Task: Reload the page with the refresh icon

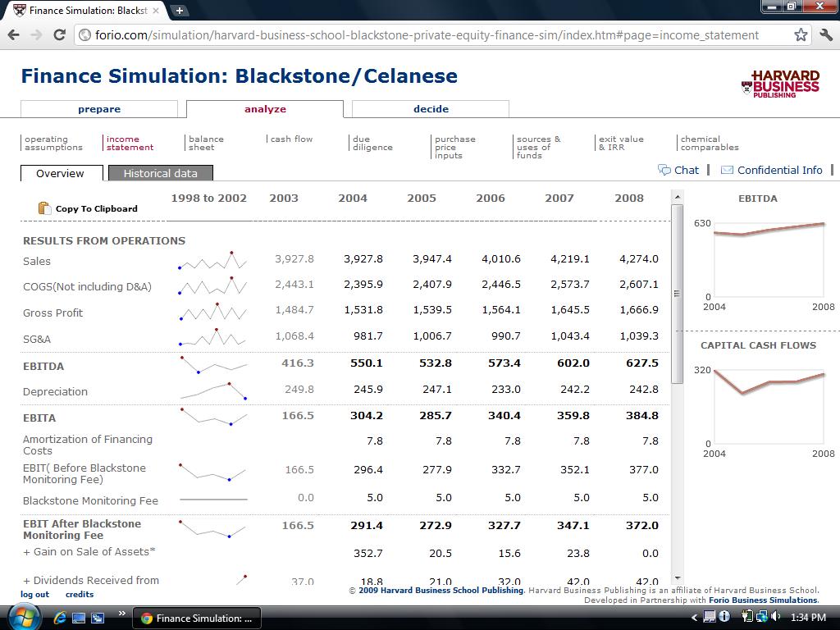Action: pos(59,35)
